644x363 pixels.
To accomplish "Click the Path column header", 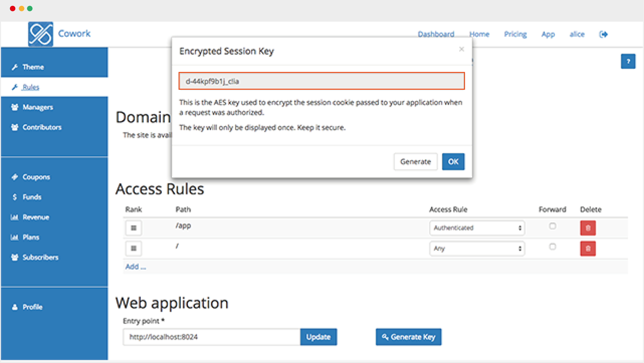I will click(183, 209).
